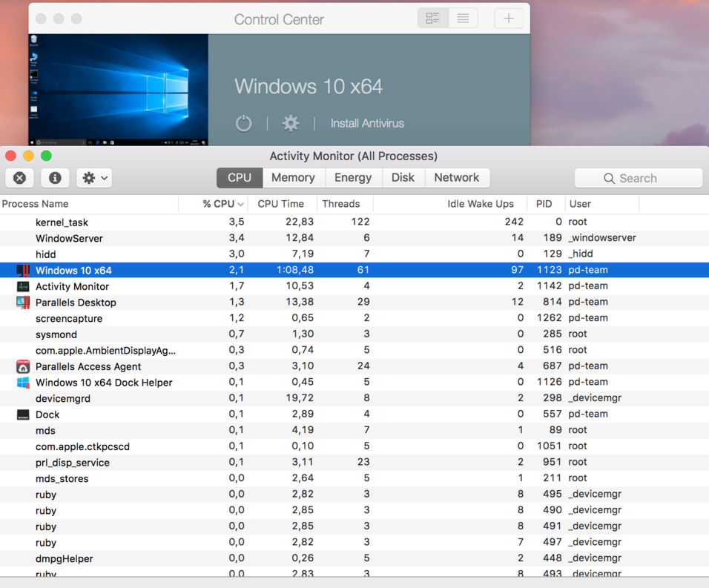Open the Network tab

click(456, 178)
